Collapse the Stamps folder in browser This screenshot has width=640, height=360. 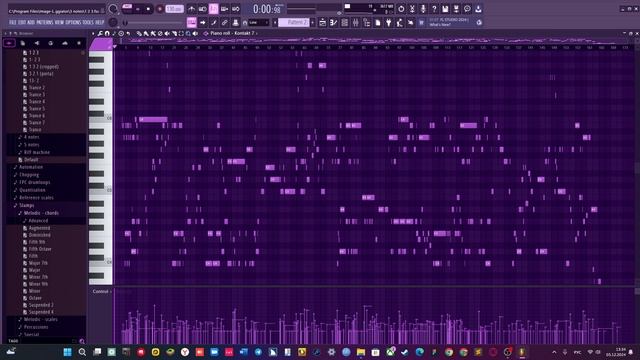pos(27,205)
